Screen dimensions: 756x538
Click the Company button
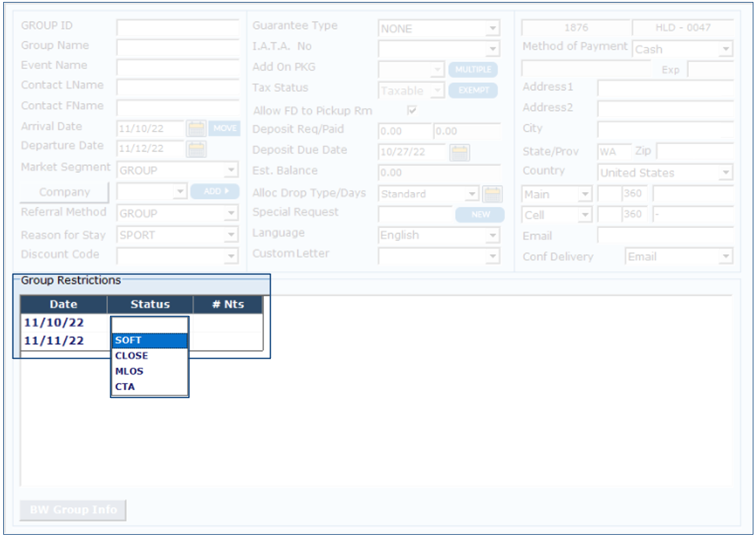pos(64,192)
